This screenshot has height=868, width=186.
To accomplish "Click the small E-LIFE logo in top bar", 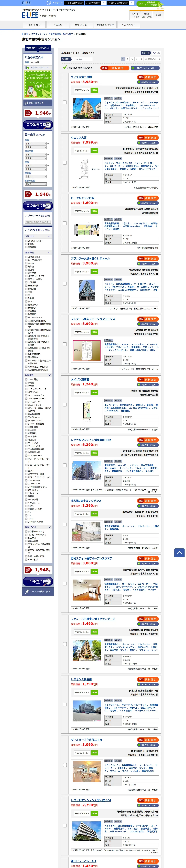I will click(x=26, y=3).
